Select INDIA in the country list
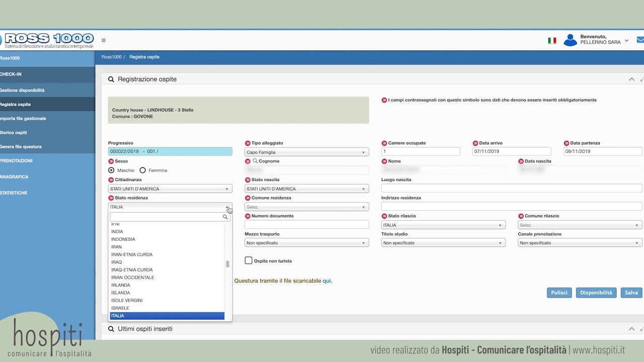644x362 pixels. click(x=167, y=232)
